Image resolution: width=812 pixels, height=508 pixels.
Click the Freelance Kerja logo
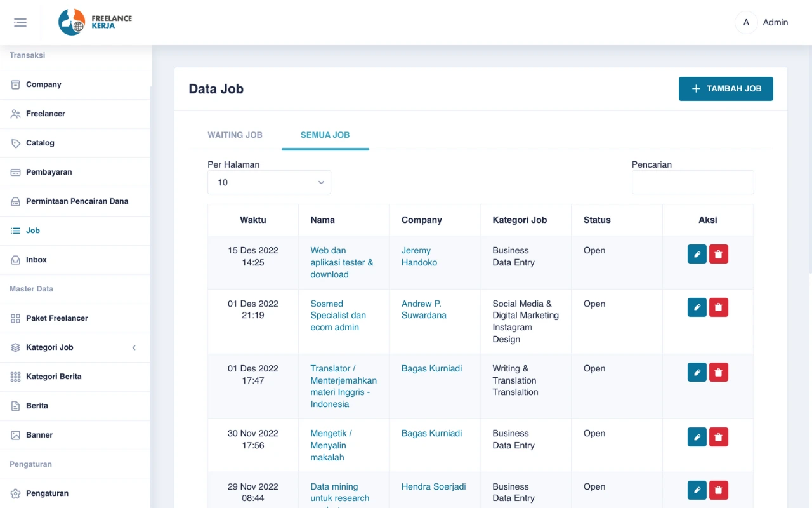95,22
